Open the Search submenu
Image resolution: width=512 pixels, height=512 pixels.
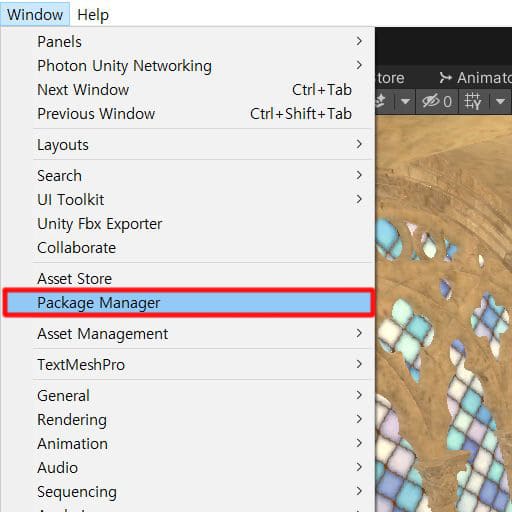pyautogui.click(x=187, y=176)
